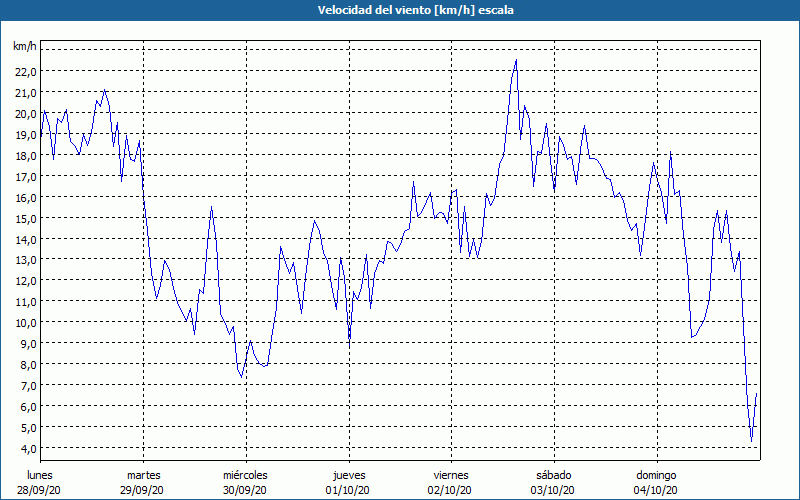
Task: Select the 30/09/20 date label
Action: 245,490
